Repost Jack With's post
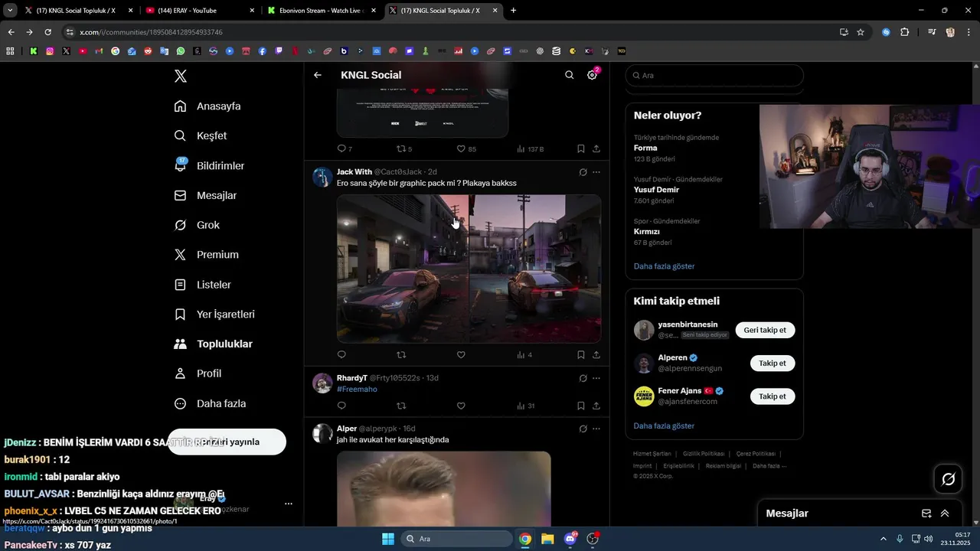Viewport: 980px width, 551px height. pos(401,354)
